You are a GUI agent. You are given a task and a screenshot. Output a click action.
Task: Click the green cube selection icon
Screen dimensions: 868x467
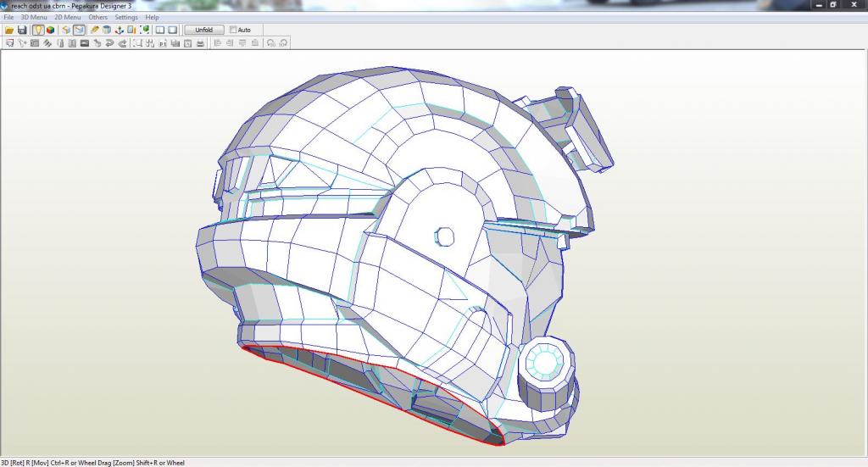pyautogui.click(x=144, y=30)
